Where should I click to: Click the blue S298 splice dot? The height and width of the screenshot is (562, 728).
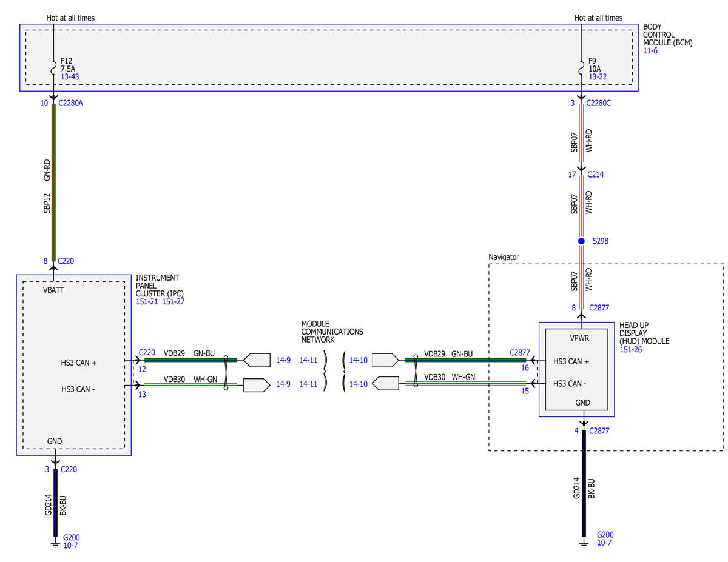coord(581,241)
